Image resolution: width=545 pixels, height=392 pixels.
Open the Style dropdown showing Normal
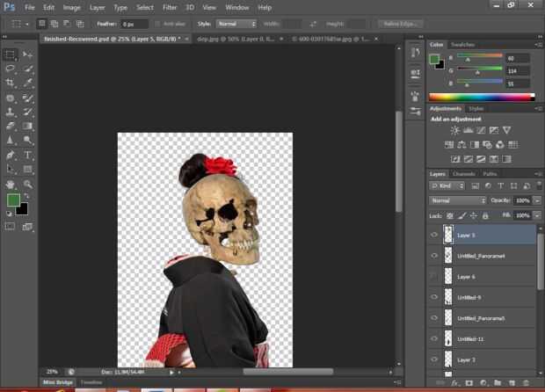click(x=236, y=24)
